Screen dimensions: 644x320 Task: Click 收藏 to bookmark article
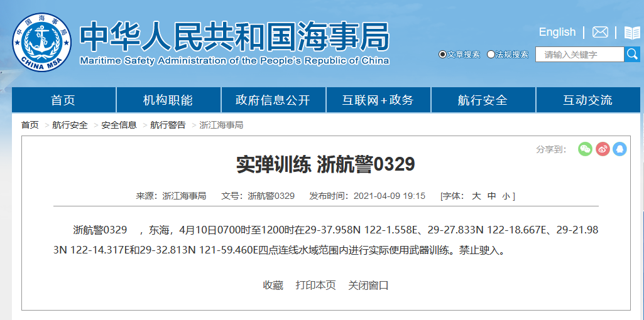273,285
